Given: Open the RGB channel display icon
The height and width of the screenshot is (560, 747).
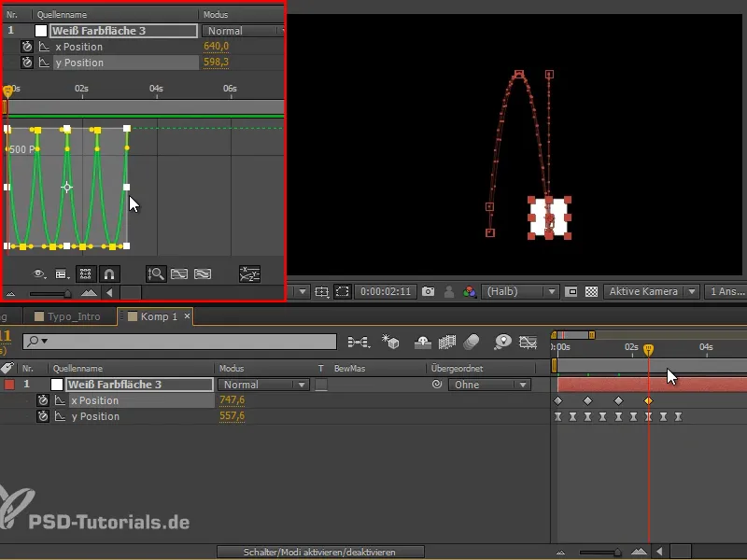Looking at the screenshot, I should tap(470, 291).
